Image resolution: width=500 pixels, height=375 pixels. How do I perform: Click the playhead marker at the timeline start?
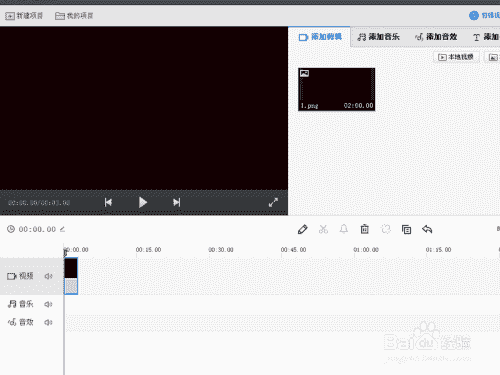(x=65, y=253)
